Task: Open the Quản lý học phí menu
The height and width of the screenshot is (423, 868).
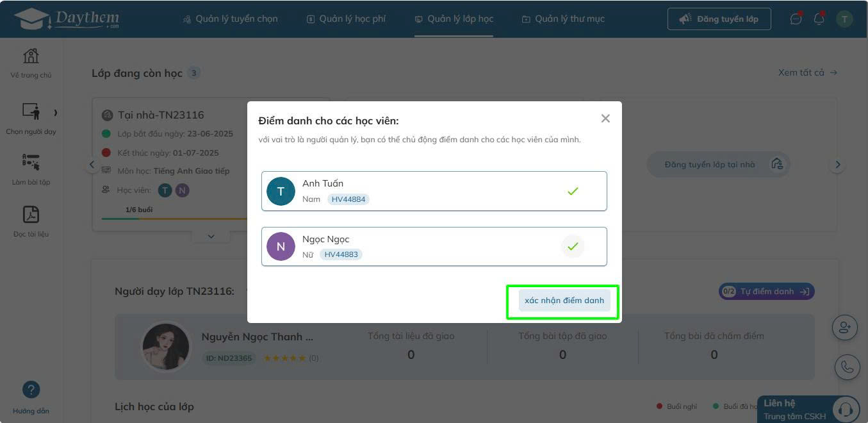Action: pyautogui.click(x=346, y=19)
